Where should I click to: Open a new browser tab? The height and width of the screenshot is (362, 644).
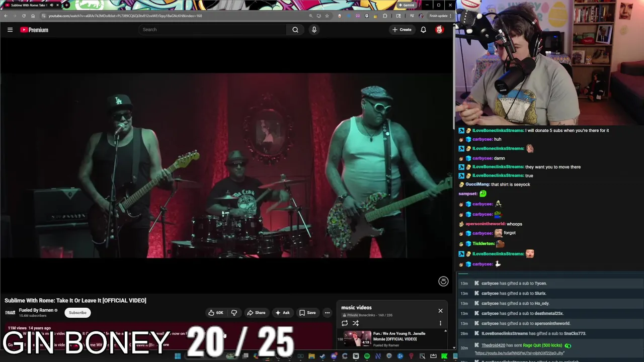coord(66,5)
